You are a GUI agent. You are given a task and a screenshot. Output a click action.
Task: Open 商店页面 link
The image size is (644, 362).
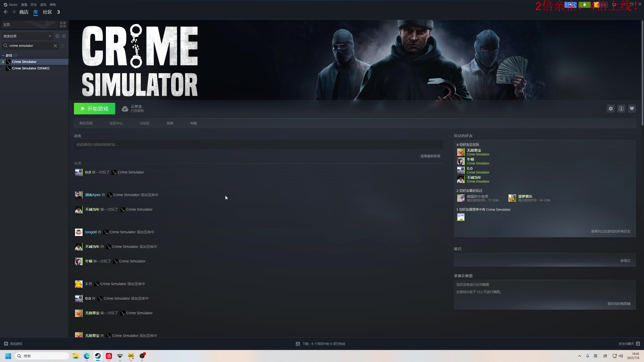click(x=86, y=123)
